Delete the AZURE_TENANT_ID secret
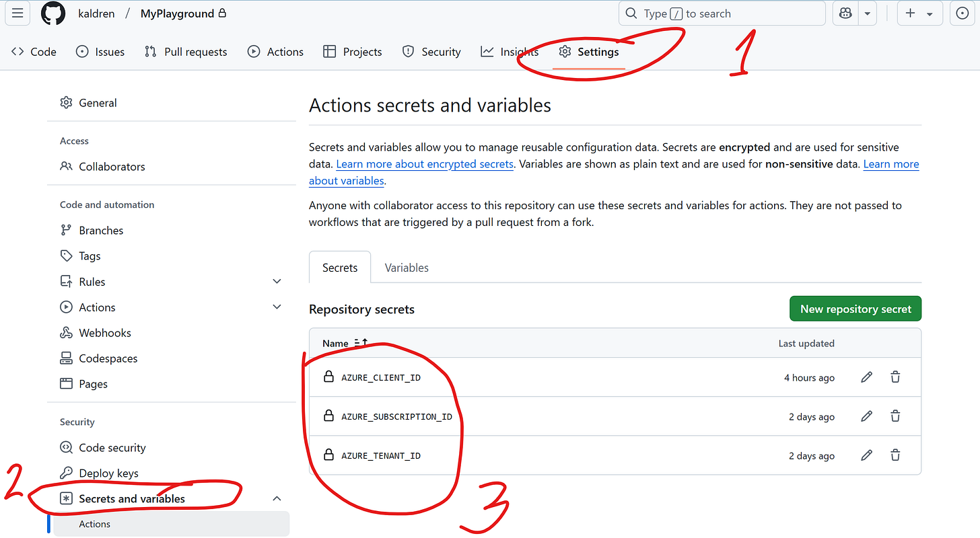This screenshot has height=538, width=980. 895,455
